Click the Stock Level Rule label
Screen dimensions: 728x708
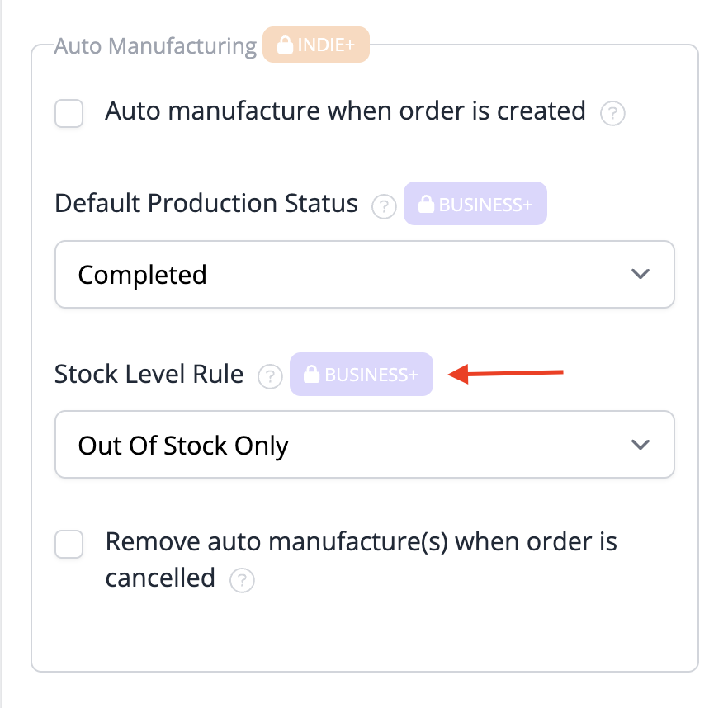click(x=149, y=374)
